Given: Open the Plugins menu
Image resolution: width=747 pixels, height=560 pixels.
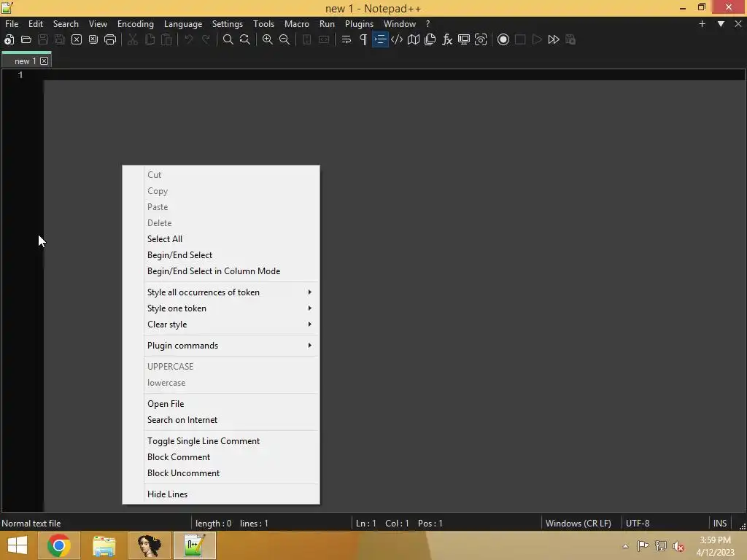Looking at the screenshot, I should click(x=359, y=24).
